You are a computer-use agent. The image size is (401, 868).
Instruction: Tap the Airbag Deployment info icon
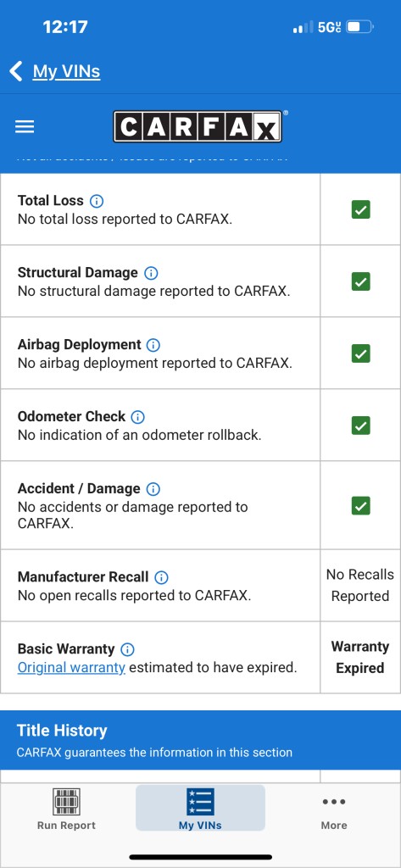coord(153,345)
